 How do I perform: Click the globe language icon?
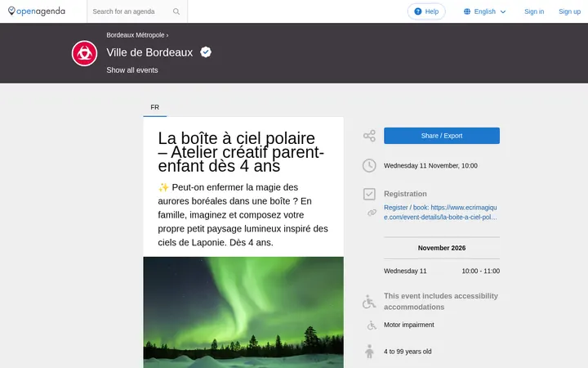[467, 11]
